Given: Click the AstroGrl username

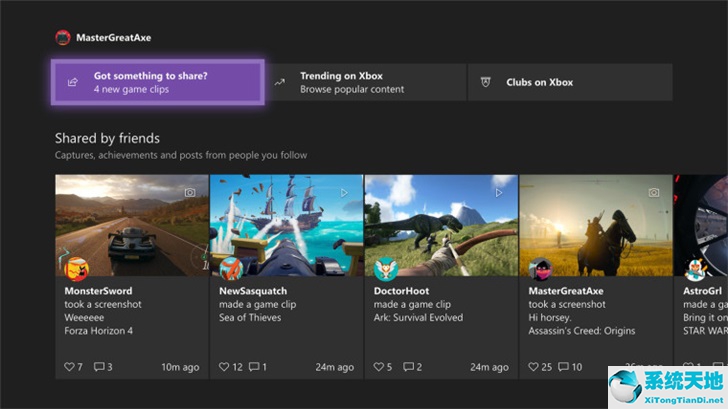Looking at the screenshot, I should (702, 291).
